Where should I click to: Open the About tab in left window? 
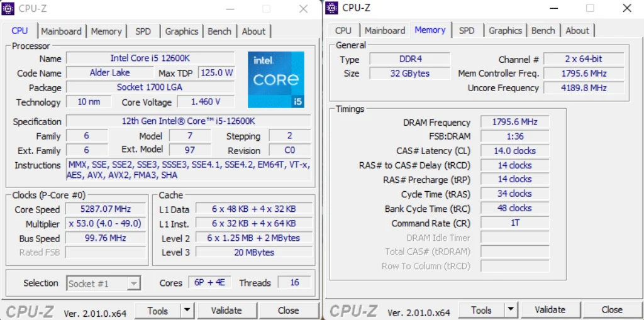[253, 31]
